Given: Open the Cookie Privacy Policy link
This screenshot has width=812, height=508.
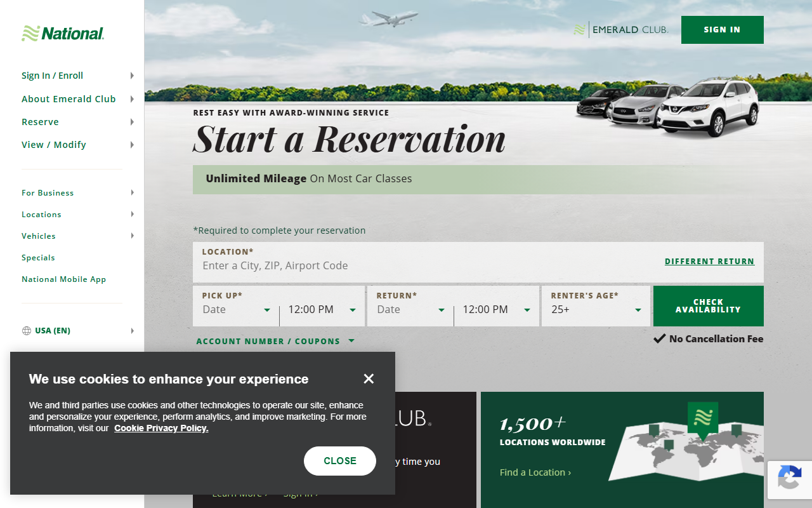Looking at the screenshot, I should click(161, 429).
